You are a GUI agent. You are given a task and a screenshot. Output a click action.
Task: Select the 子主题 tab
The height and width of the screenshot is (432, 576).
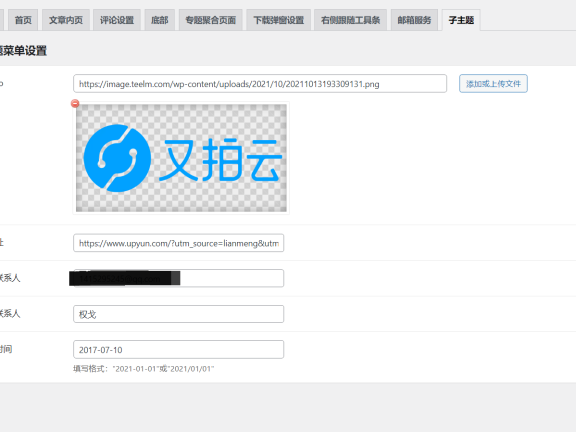click(x=461, y=20)
